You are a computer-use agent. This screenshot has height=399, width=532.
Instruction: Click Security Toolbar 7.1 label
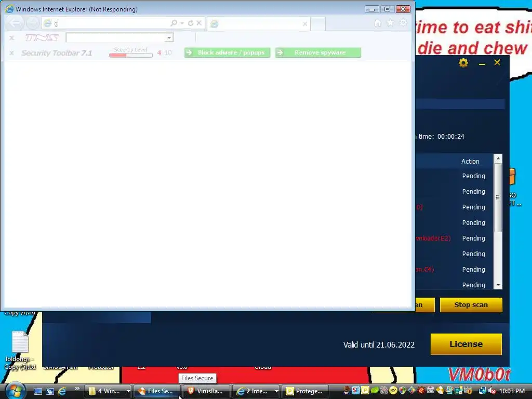(57, 53)
